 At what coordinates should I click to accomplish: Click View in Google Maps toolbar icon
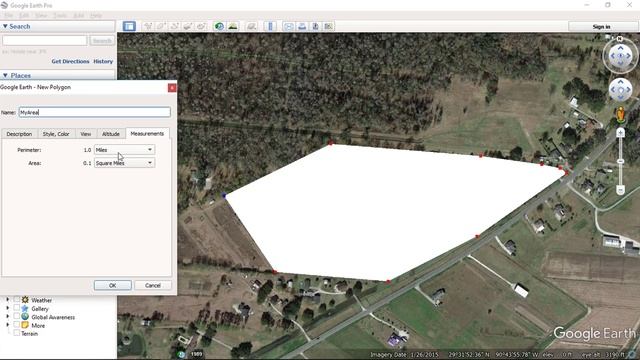[329, 27]
